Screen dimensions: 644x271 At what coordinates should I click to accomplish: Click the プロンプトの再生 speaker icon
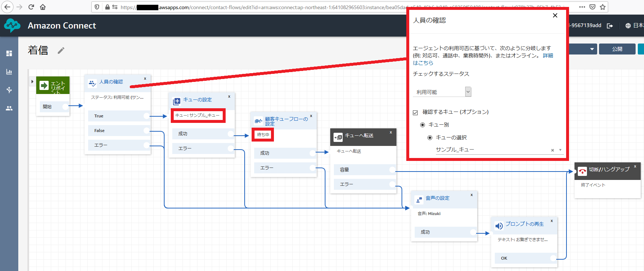coord(499,226)
